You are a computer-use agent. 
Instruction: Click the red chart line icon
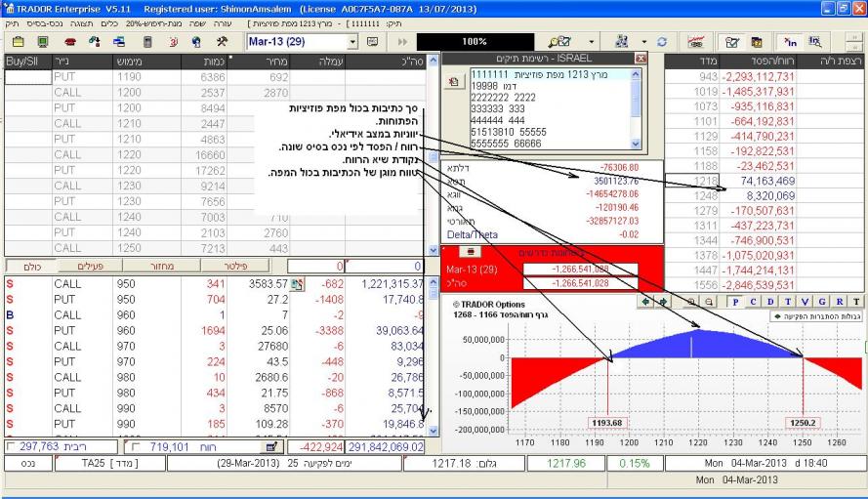[x=696, y=42]
